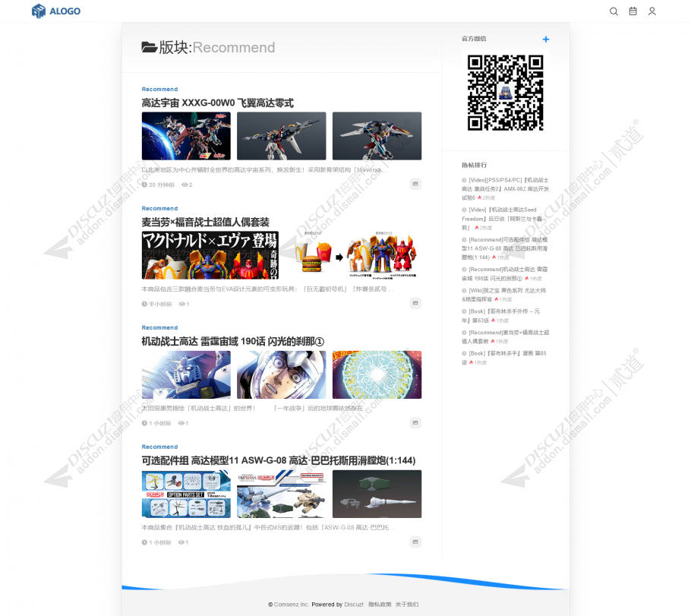Click Recommend tag above 雷霆宙域 title

159,327
